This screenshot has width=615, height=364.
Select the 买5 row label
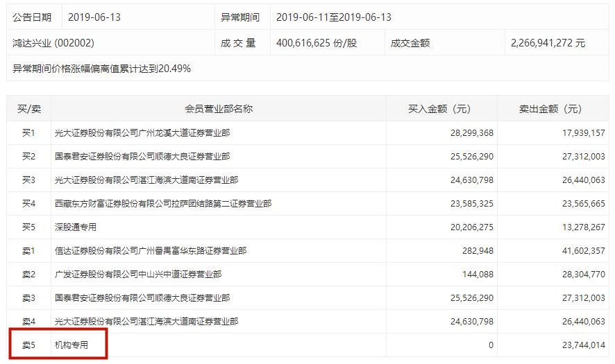click(x=28, y=227)
